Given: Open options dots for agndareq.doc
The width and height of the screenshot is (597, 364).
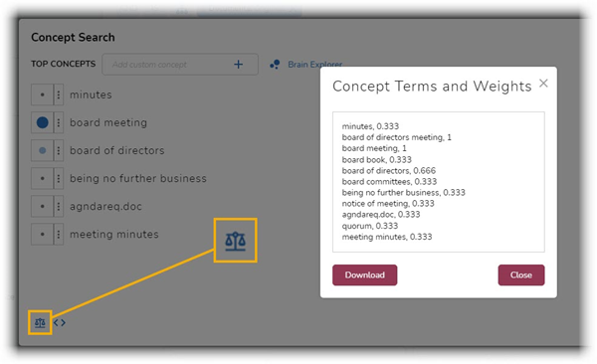Looking at the screenshot, I should pyautogui.click(x=59, y=207).
